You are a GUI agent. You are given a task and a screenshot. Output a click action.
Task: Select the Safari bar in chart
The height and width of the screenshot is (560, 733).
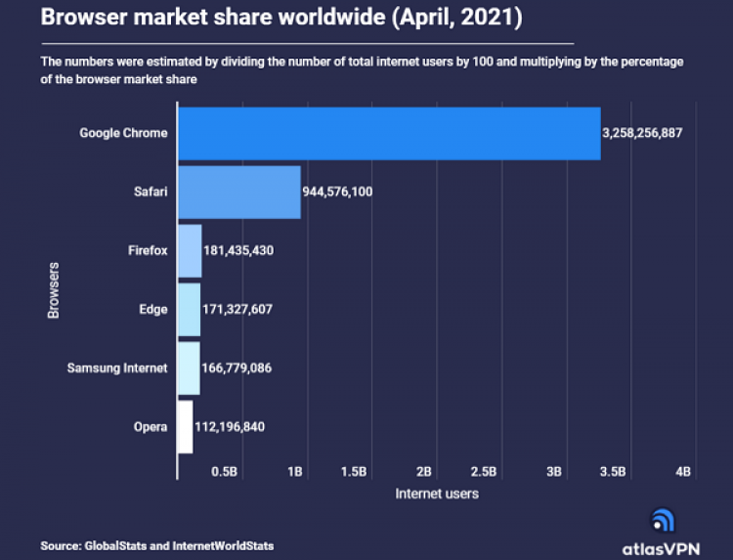[238, 192]
